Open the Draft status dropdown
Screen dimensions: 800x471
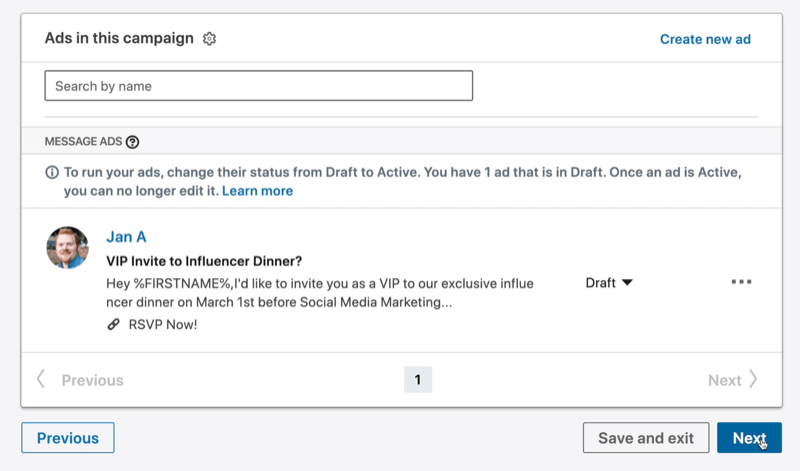[609, 283]
